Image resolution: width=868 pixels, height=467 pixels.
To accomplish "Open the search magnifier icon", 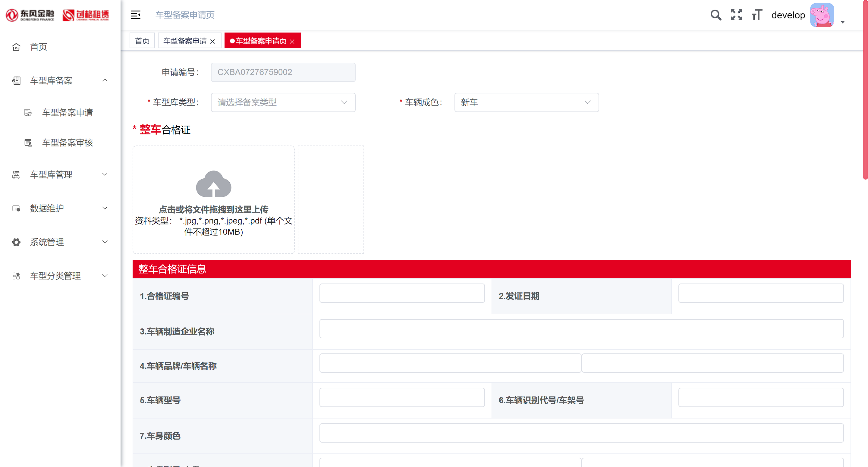I will (x=716, y=15).
